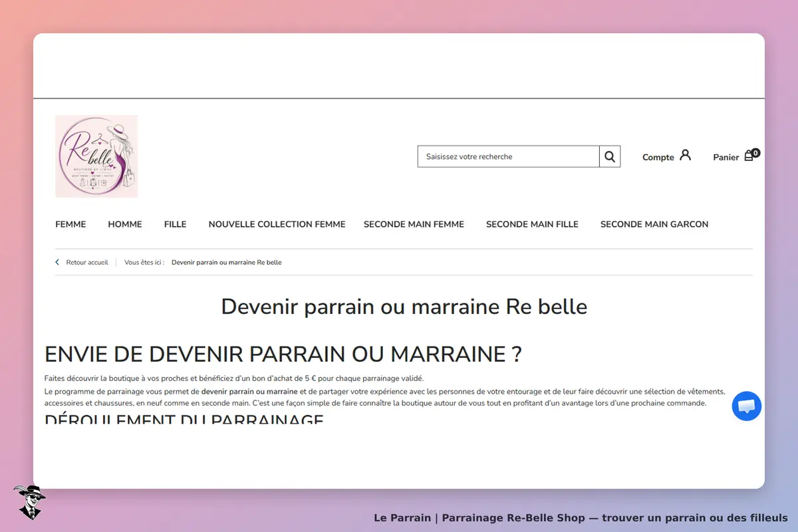Focus the Saisissez votre recherche search field
The height and width of the screenshot is (532, 798).
(x=509, y=157)
